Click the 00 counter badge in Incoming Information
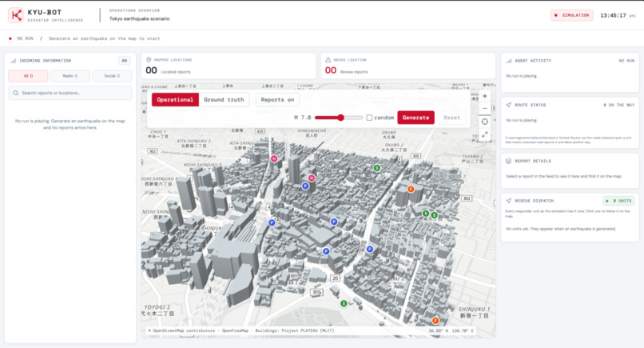 tap(125, 61)
